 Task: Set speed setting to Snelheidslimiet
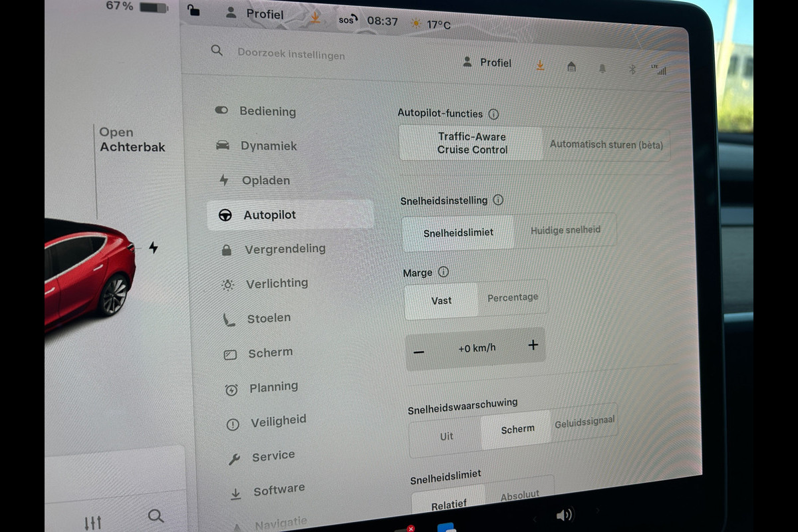(x=458, y=233)
